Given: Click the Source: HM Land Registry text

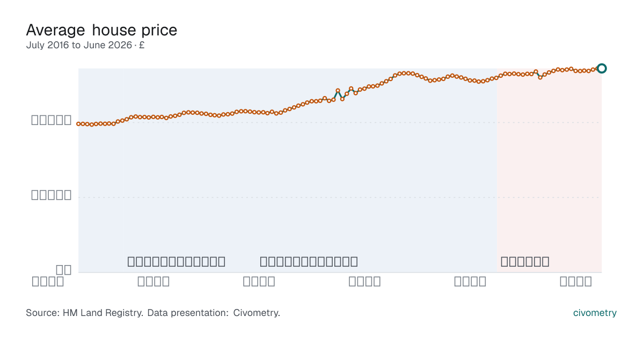Looking at the screenshot, I should tap(84, 313).
